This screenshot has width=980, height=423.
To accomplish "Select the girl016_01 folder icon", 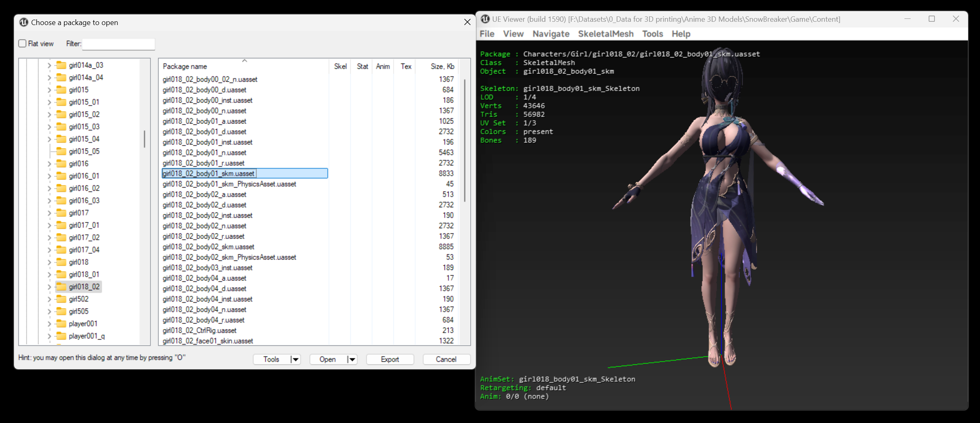I will point(61,176).
